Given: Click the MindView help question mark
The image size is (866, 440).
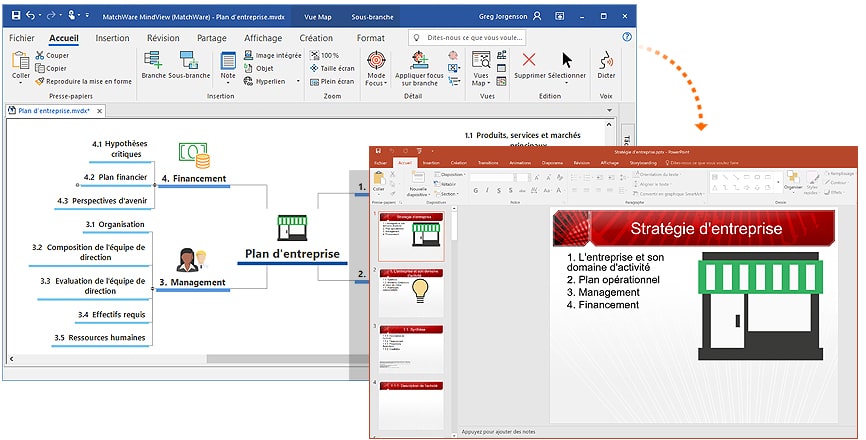Looking at the screenshot, I should pyautogui.click(x=627, y=37).
